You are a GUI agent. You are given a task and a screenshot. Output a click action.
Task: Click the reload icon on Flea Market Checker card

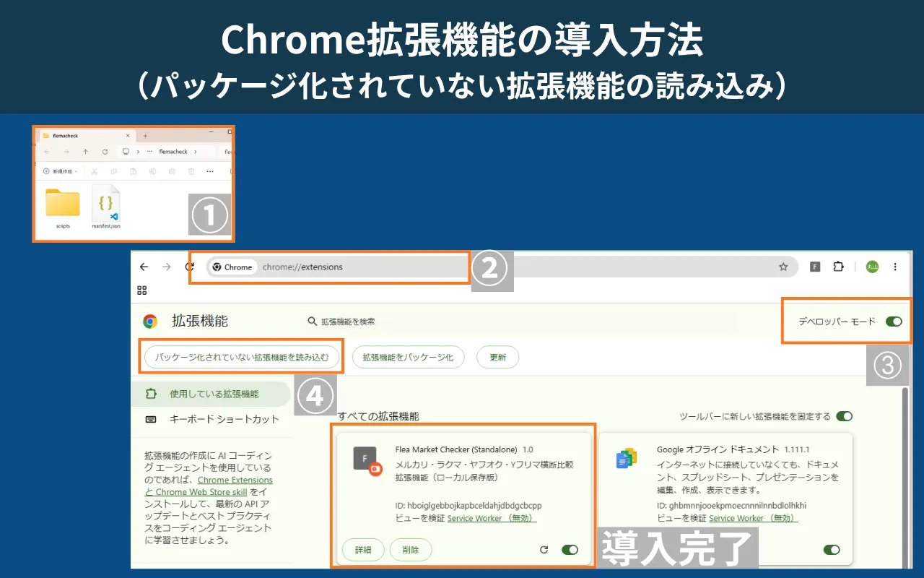pyautogui.click(x=544, y=550)
